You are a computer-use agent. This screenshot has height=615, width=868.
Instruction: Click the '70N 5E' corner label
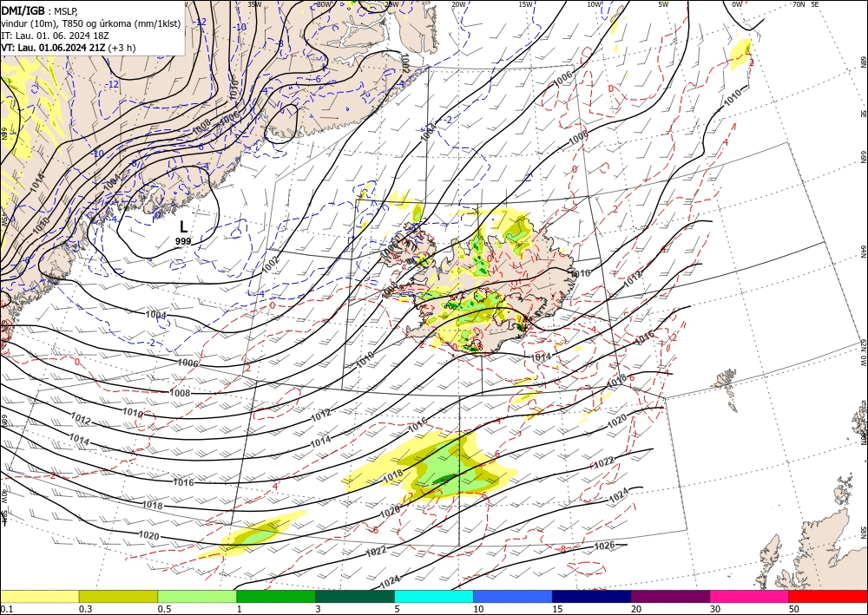pos(806,4)
